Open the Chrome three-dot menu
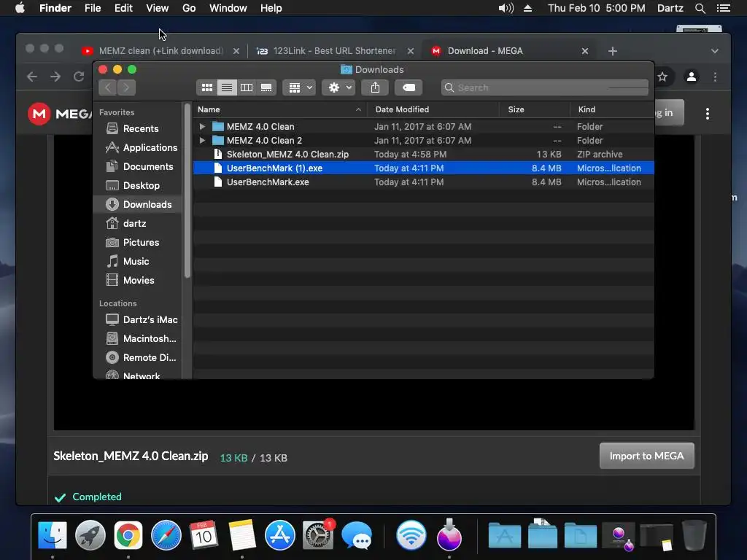747x560 pixels. pyautogui.click(x=715, y=77)
